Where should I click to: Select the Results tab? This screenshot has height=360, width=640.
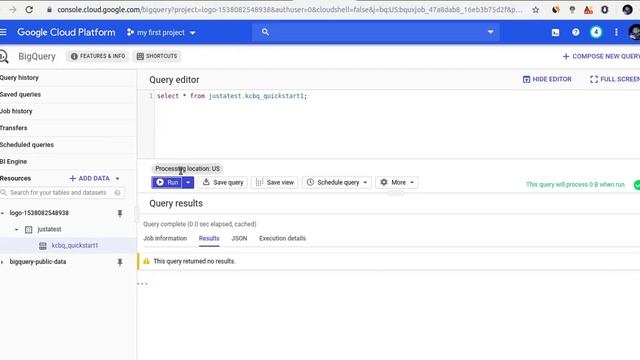tap(209, 238)
